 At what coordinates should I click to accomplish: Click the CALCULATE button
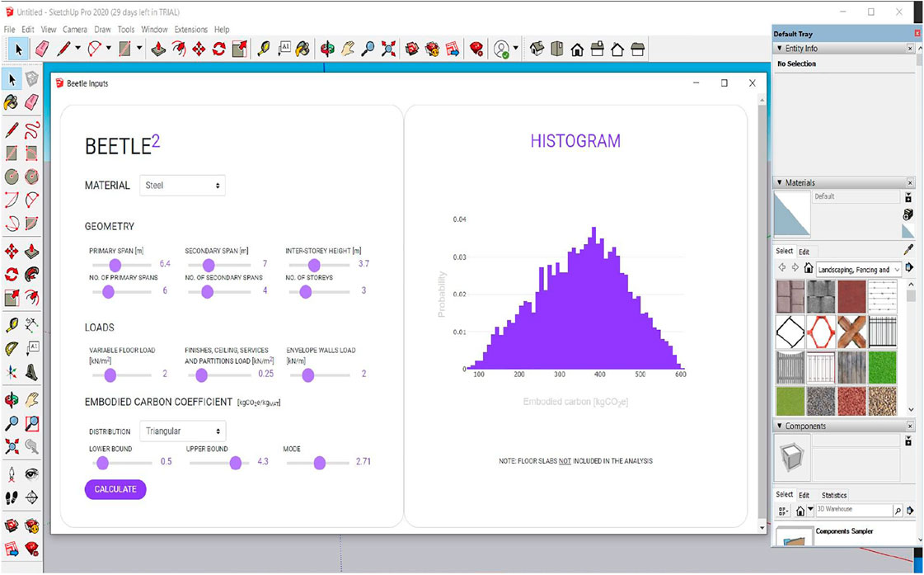115,489
